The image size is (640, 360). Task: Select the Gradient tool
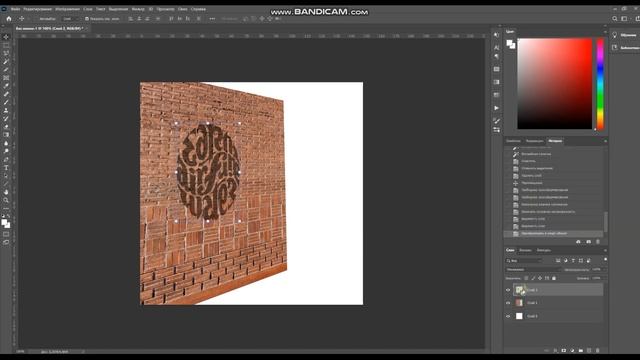pyautogui.click(x=6, y=135)
